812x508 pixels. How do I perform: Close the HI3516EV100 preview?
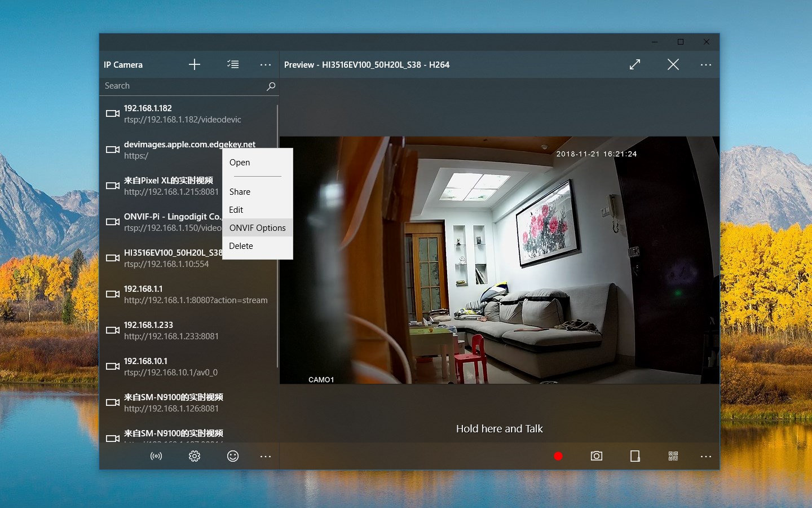coord(673,64)
